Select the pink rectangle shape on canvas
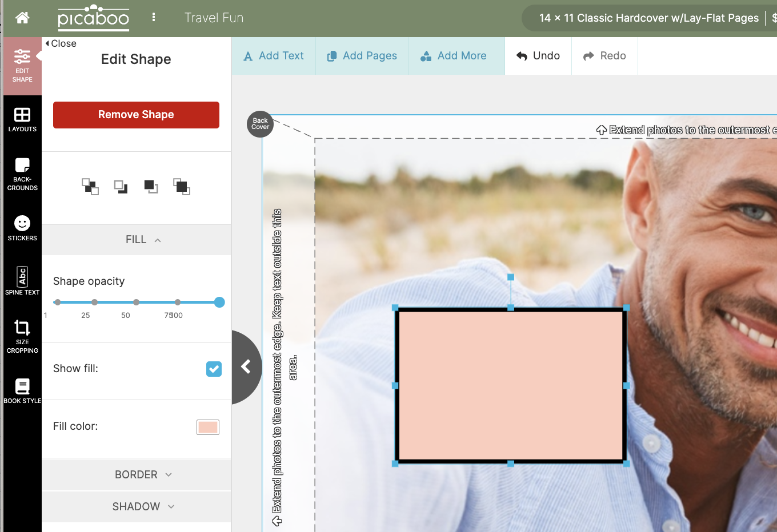The height and width of the screenshot is (532, 777). [511, 385]
